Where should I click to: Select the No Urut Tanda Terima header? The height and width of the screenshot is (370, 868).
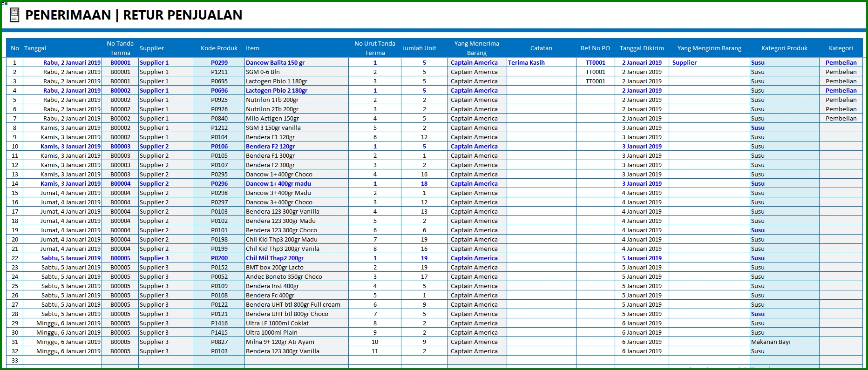[375, 48]
